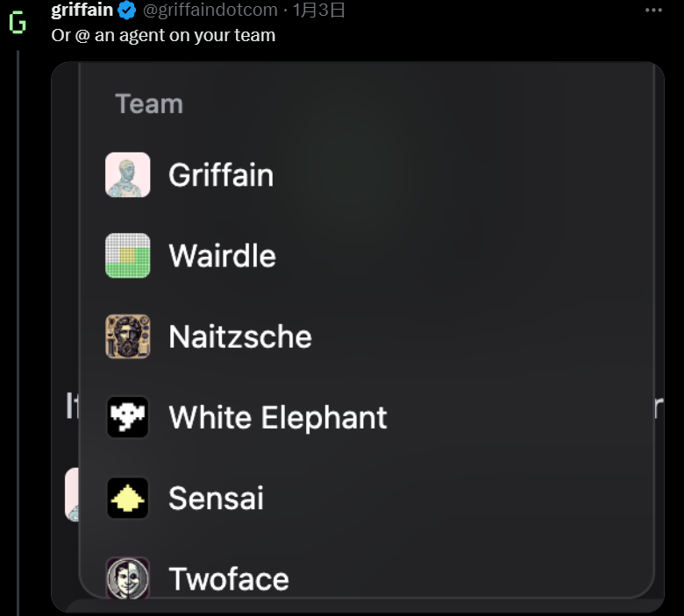Choose the Sensai agent name
684x616 pixels.
coord(216,499)
